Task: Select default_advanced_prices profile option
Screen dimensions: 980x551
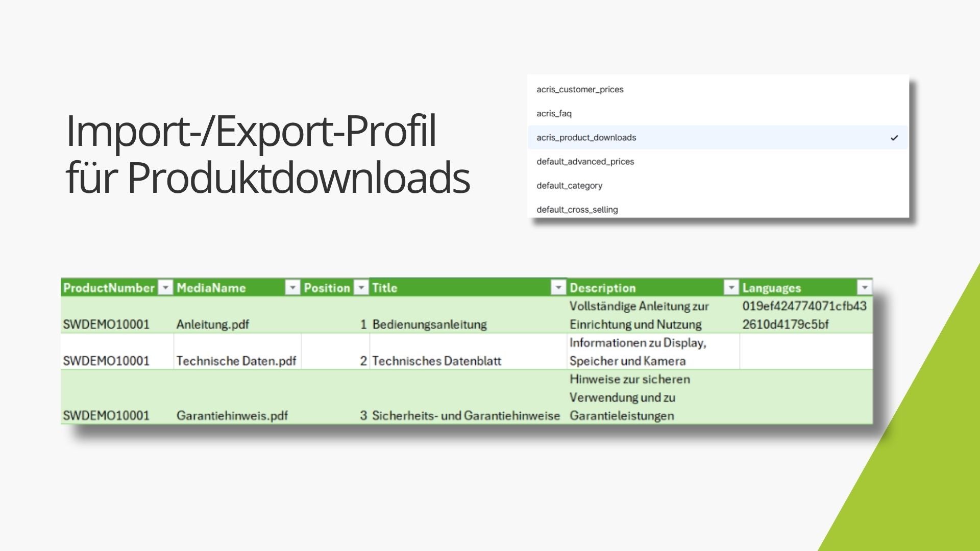Action: [718, 161]
